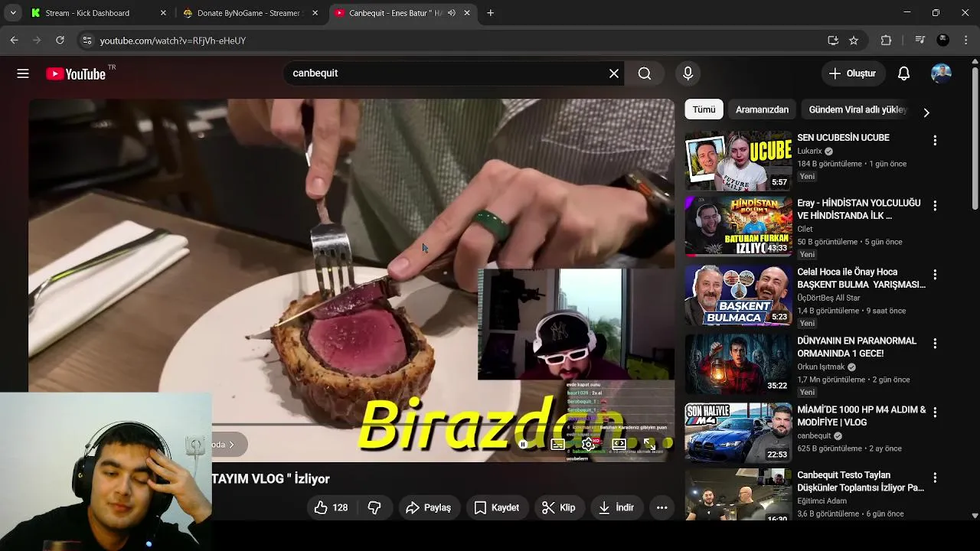The height and width of the screenshot is (551, 980).
Task: Enter fullscreen in the player
Action: point(649,444)
